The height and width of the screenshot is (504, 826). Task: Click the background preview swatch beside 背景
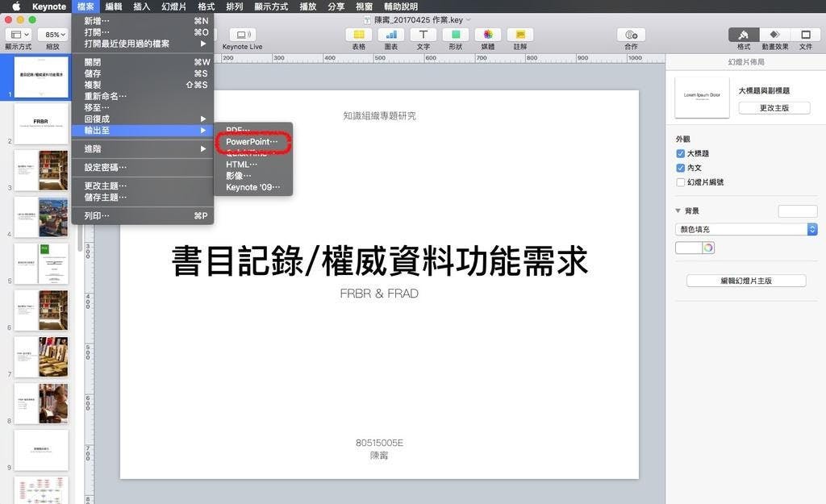pyautogui.click(x=798, y=211)
